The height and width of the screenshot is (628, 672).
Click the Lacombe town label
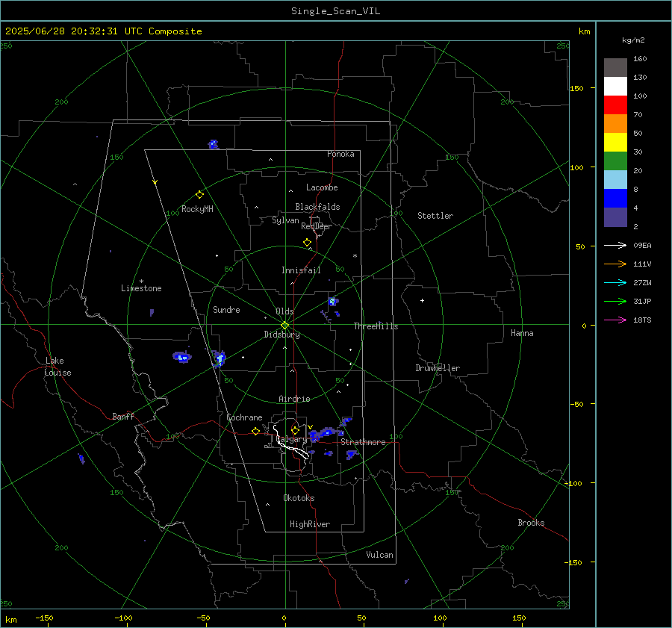tap(322, 187)
